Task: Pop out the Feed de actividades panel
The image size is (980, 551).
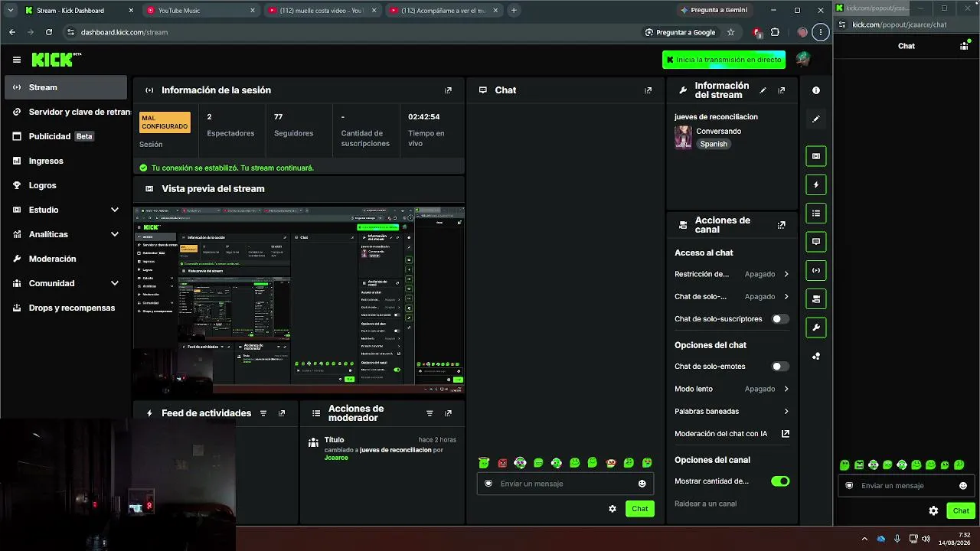Action: tap(282, 413)
